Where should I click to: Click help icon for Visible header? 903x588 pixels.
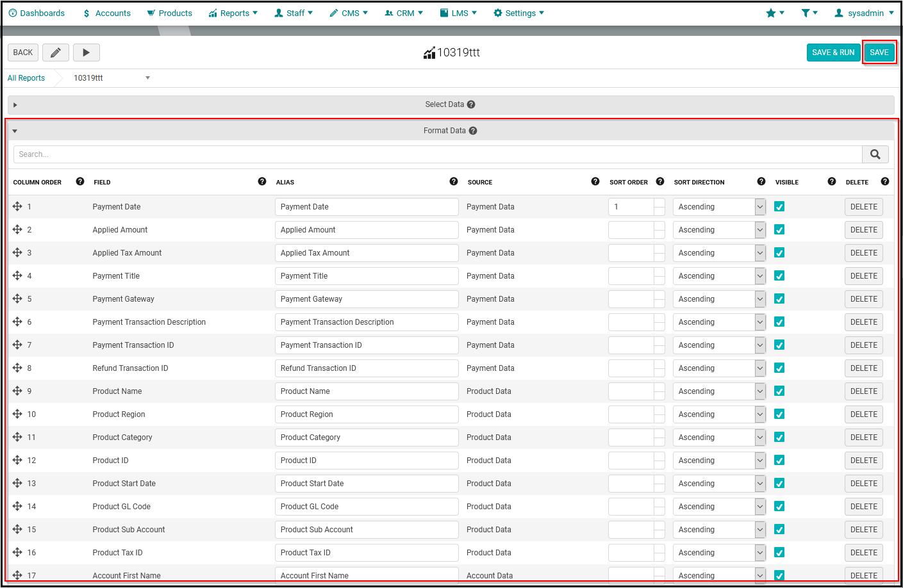tap(832, 181)
